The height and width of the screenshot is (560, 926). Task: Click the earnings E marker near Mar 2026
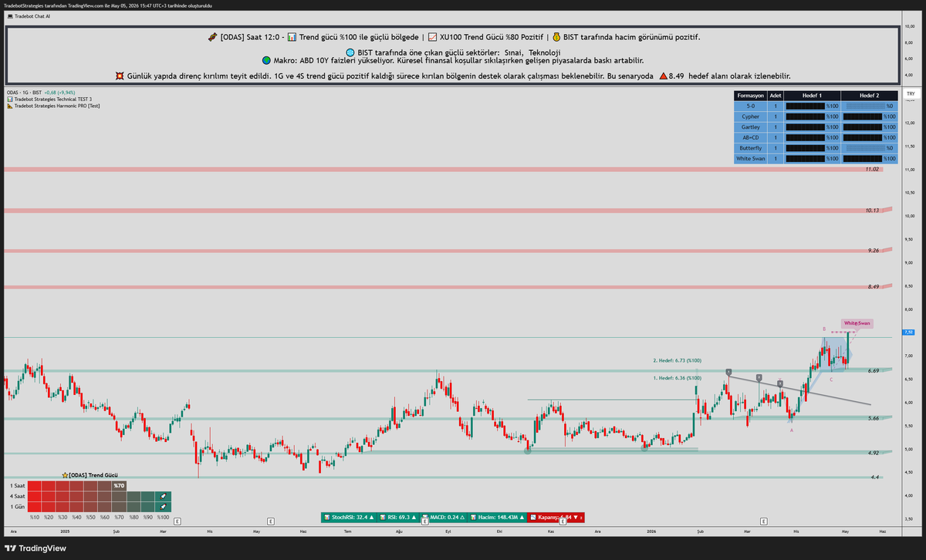(763, 521)
